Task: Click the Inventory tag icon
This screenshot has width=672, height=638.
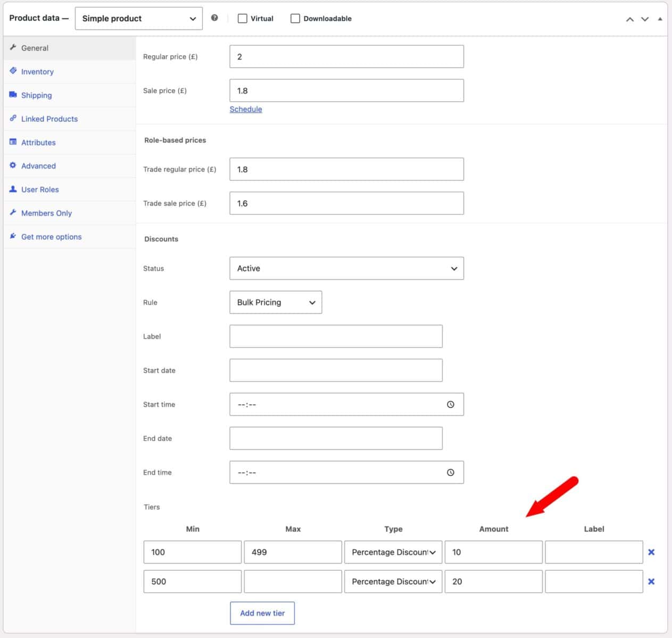Action: tap(13, 71)
